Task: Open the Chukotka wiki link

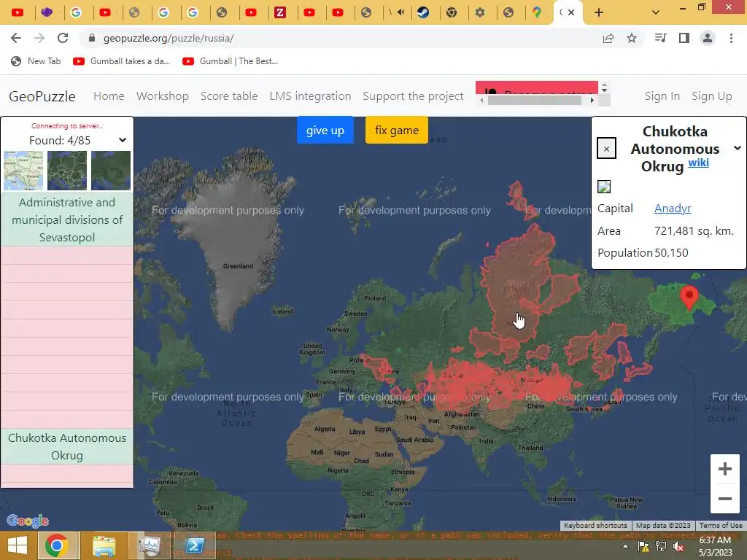Action: click(698, 163)
